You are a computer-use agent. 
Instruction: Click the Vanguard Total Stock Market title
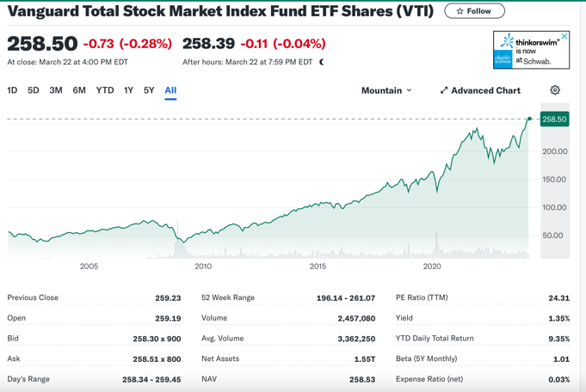(220, 11)
